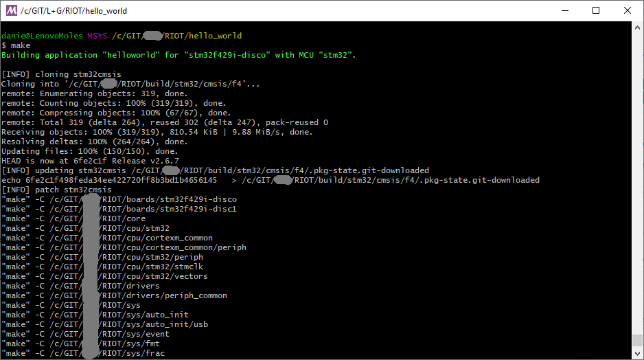Viewport: 644px width, 360px height.
Task: Maximize the terminal window
Action: [x=596, y=10]
